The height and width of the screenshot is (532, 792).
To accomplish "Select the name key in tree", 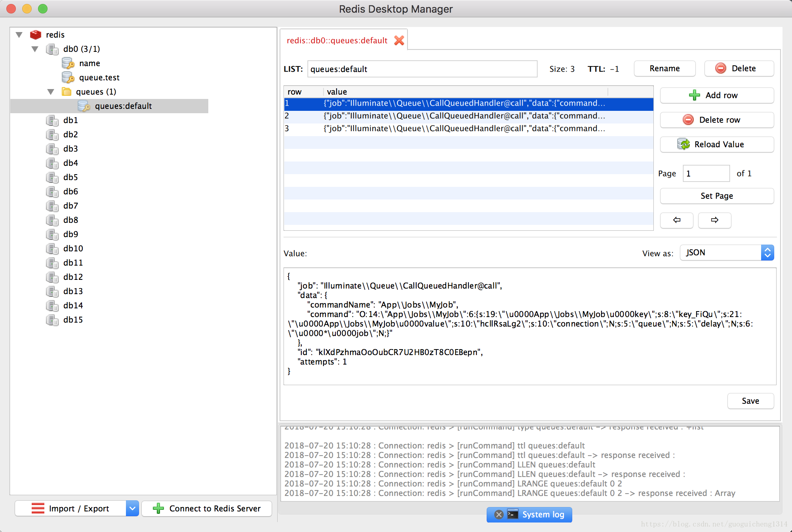I will tap(89, 63).
